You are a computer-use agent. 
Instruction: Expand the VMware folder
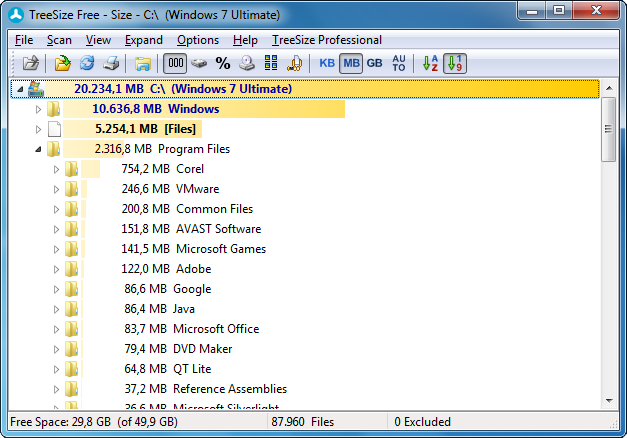[x=56, y=189]
